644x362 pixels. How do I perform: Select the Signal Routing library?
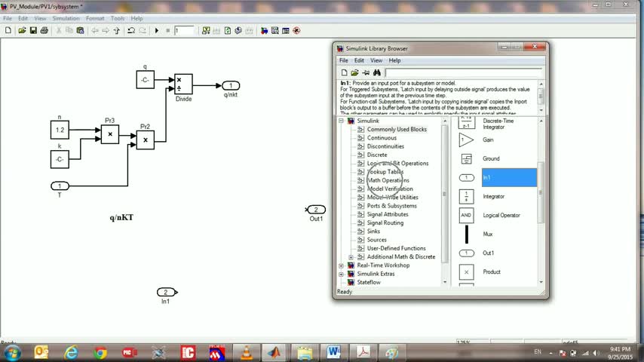(385, 222)
